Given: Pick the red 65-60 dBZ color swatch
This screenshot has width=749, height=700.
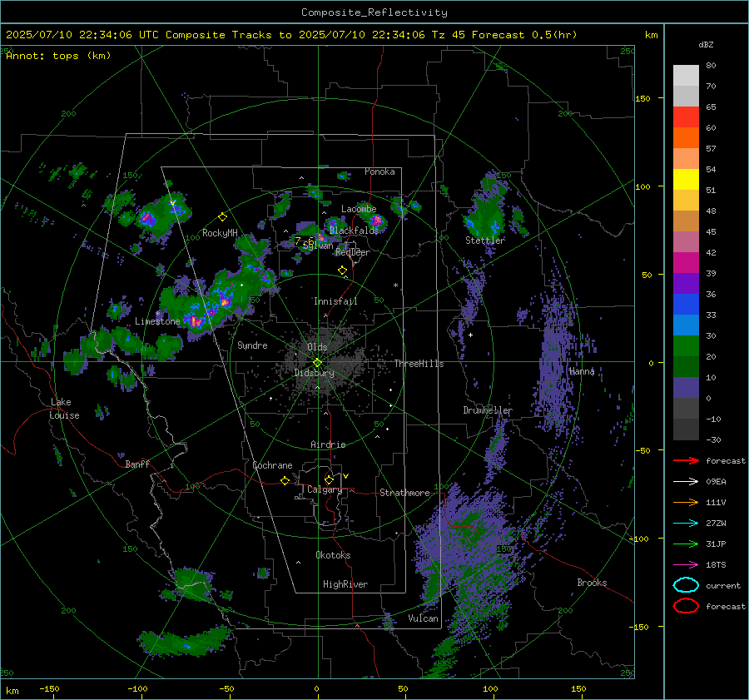Looking at the screenshot, I should (686, 117).
